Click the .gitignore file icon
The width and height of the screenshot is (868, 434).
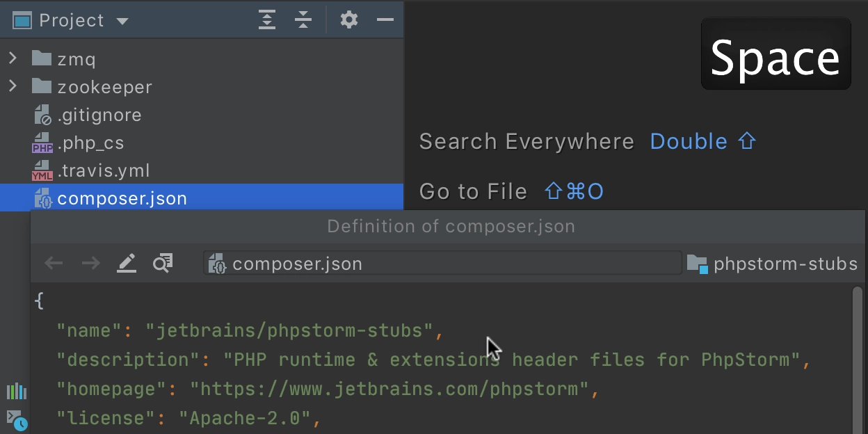[x=42, y=115]
